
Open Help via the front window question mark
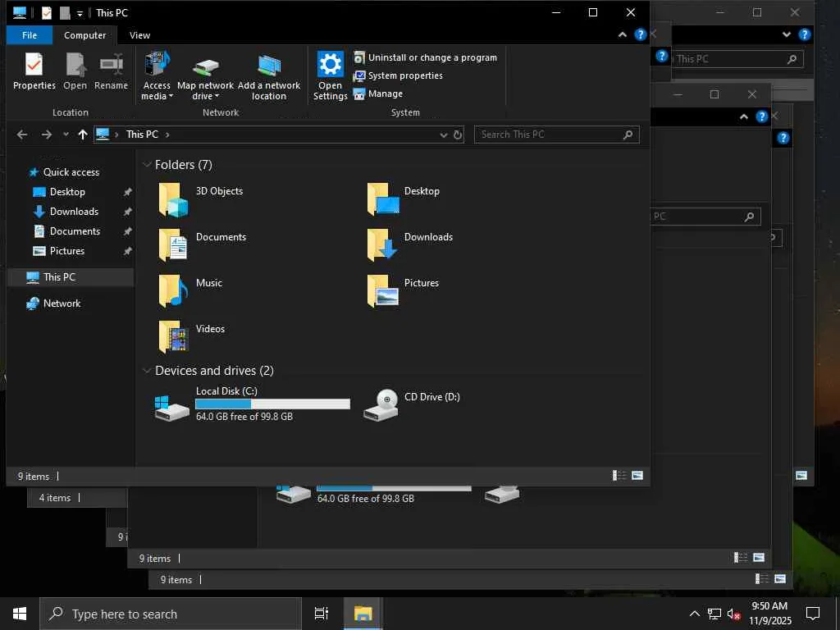pos(640,34)
